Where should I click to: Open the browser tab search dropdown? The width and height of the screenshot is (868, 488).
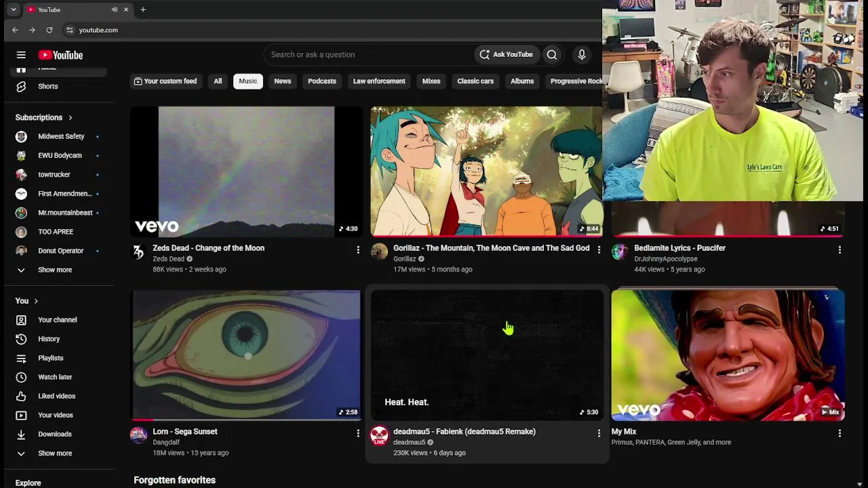(x=14, y=9)
